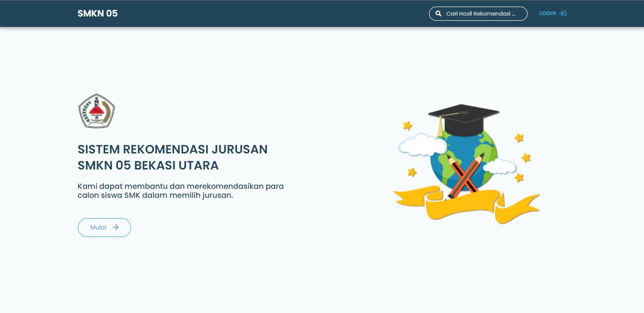
Task: Click the yellow tassel hanging from the cap
Action: pos(441,127)
